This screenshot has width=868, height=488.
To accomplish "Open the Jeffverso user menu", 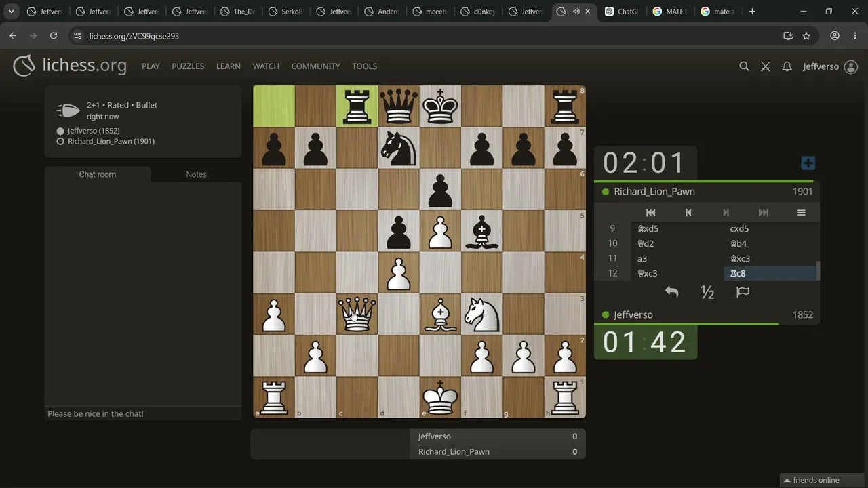I will point(830,66).
